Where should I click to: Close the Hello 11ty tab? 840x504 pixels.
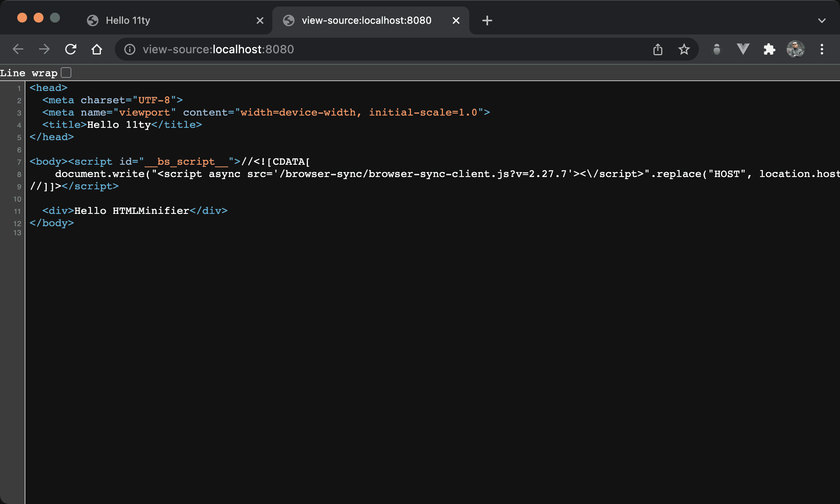260,20
